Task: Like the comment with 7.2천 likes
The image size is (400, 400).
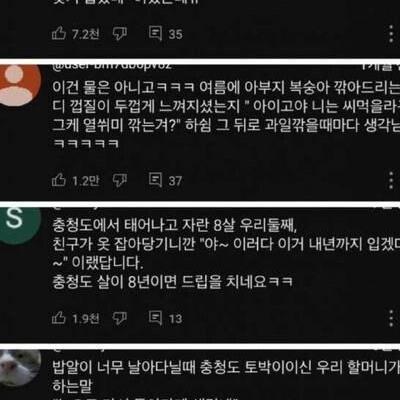Action: (59, 34)
